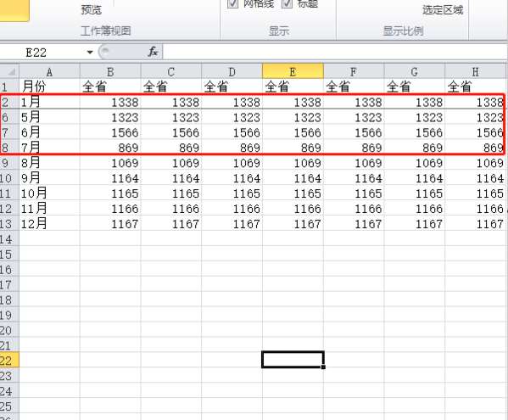Click cell G10 with value 1164
Screen dimensions: 508x420
(415, 178)
